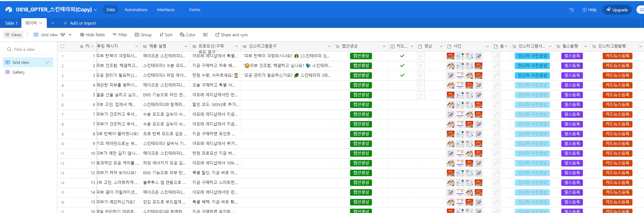Screen dimensions: 644x213
Task: Click the Find a view search field
Action: pyautogui.click(x=28, y=49)
